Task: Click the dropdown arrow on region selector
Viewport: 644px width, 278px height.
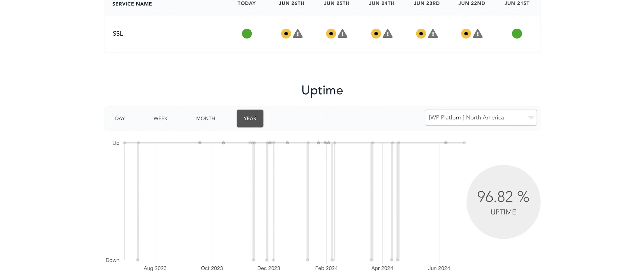Action: (531, 118)
